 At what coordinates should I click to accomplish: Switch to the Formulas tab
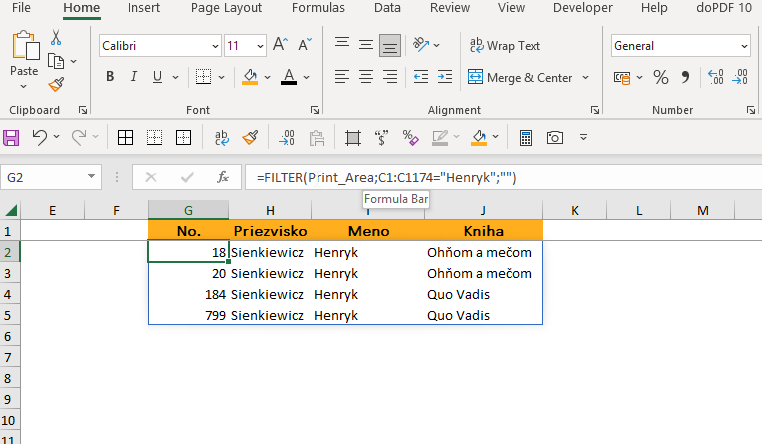318,8
